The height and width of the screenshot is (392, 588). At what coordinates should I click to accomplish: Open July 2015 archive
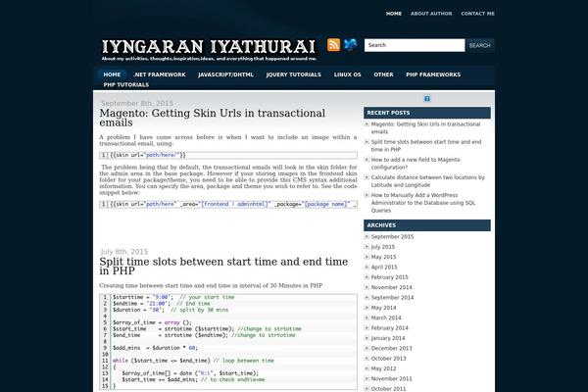(x=383, y=247)
